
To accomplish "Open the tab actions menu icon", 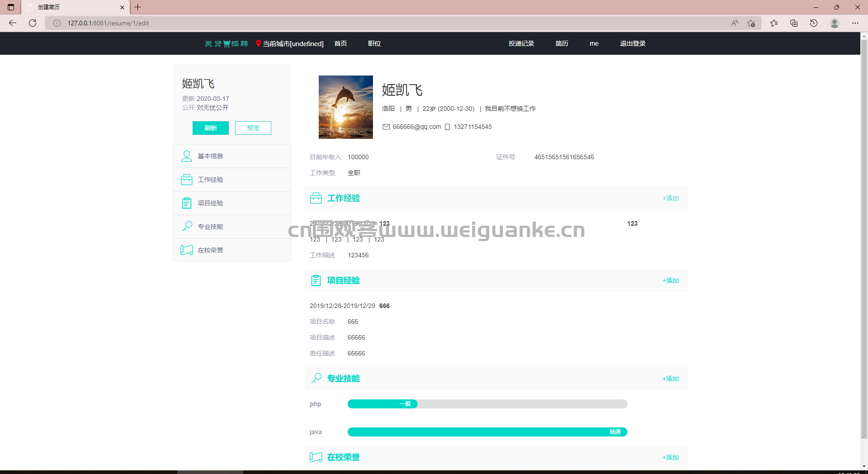I will click(x=11, y=7).
